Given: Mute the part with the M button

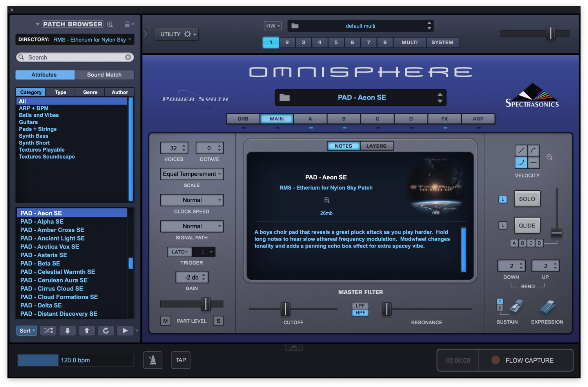Looking at the screenshot, I should 165,321.
